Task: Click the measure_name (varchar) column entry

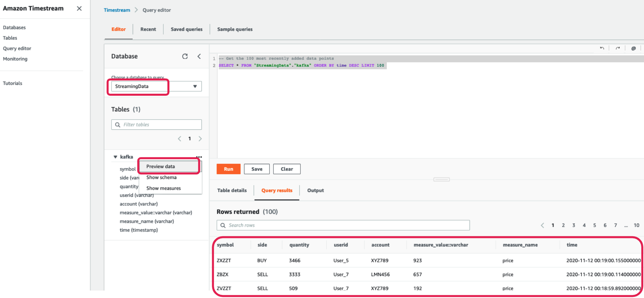Action: click(x=147, y=221)
